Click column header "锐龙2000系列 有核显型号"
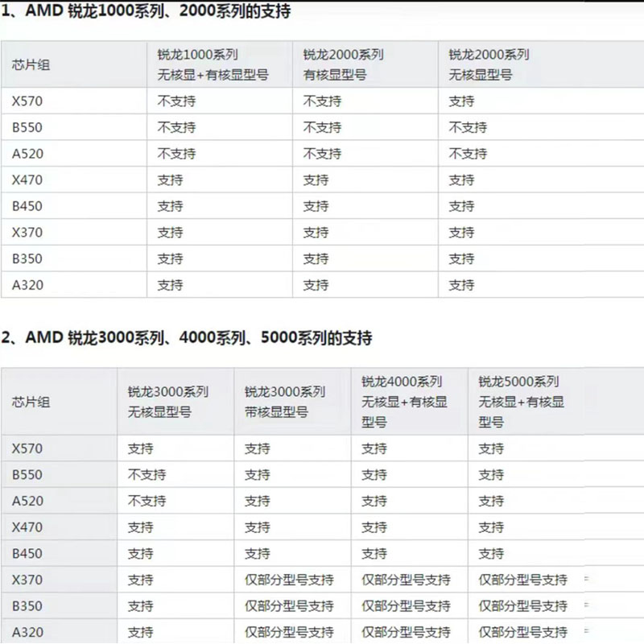The image size is (644, 644). tap(344, 64)
